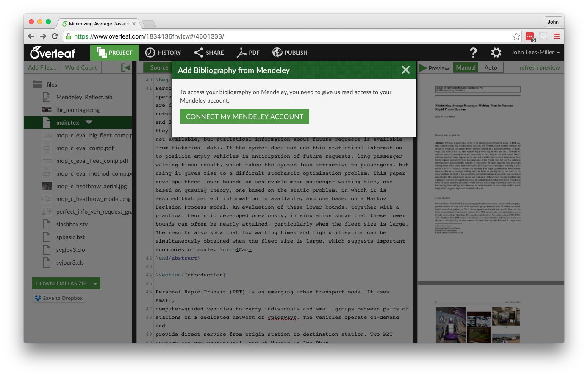
Task: Open perfect_info_veh_request file
Action: (94, 212)
